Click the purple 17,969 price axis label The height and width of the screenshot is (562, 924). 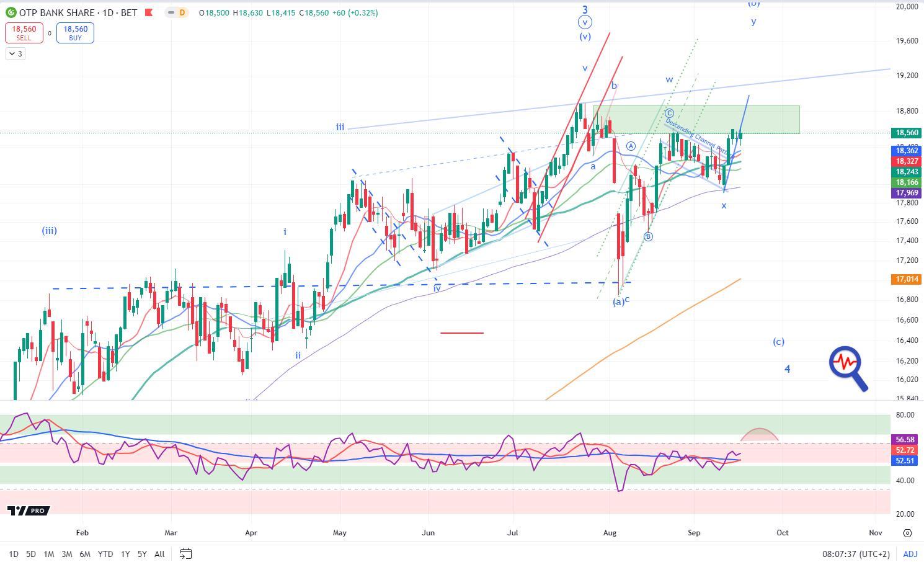tap(907, 193)
